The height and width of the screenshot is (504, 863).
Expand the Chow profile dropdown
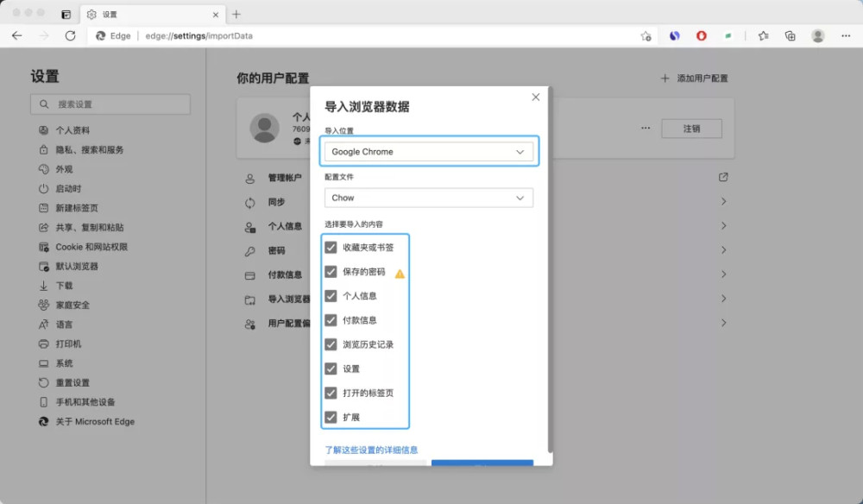pos(429,198)
